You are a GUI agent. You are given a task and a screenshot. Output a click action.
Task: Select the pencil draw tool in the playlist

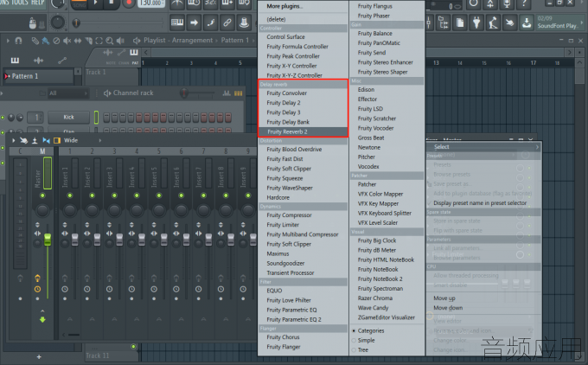click(35, 41)
